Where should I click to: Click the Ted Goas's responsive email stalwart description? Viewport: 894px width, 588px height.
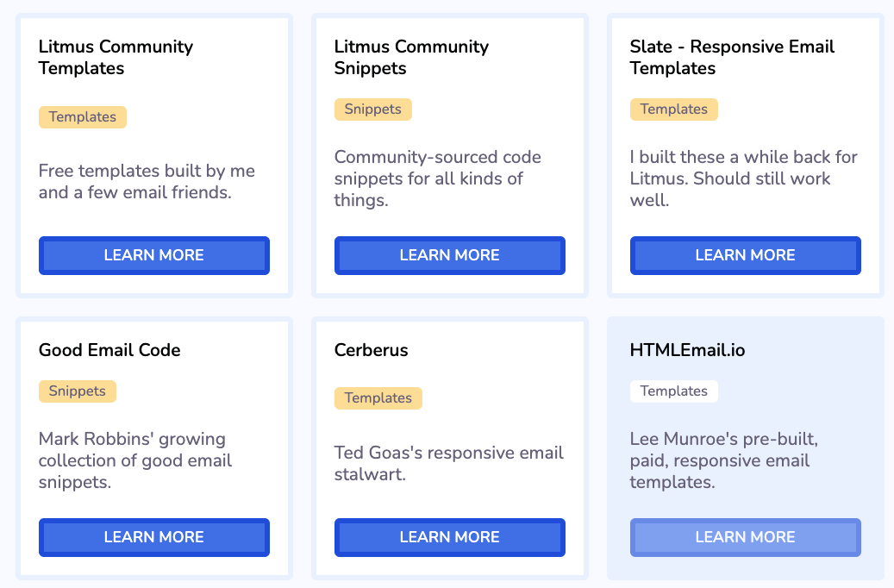[x=448, y=464]
